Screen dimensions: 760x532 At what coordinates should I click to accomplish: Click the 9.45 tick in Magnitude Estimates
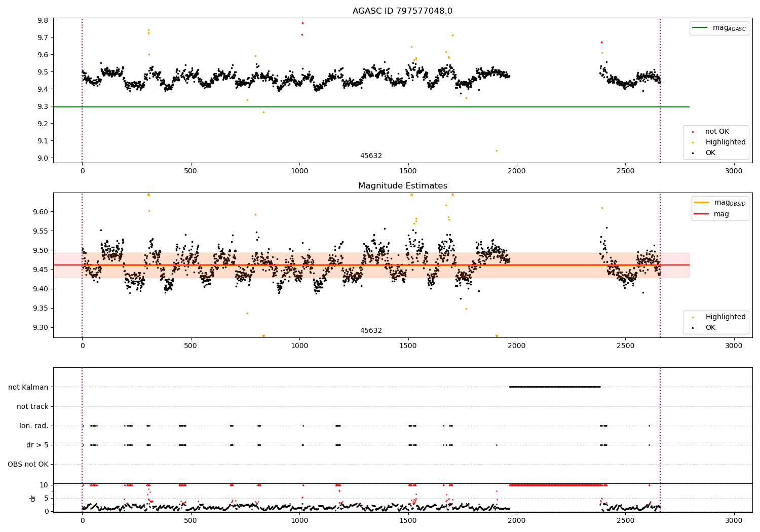tap(41, 270)
